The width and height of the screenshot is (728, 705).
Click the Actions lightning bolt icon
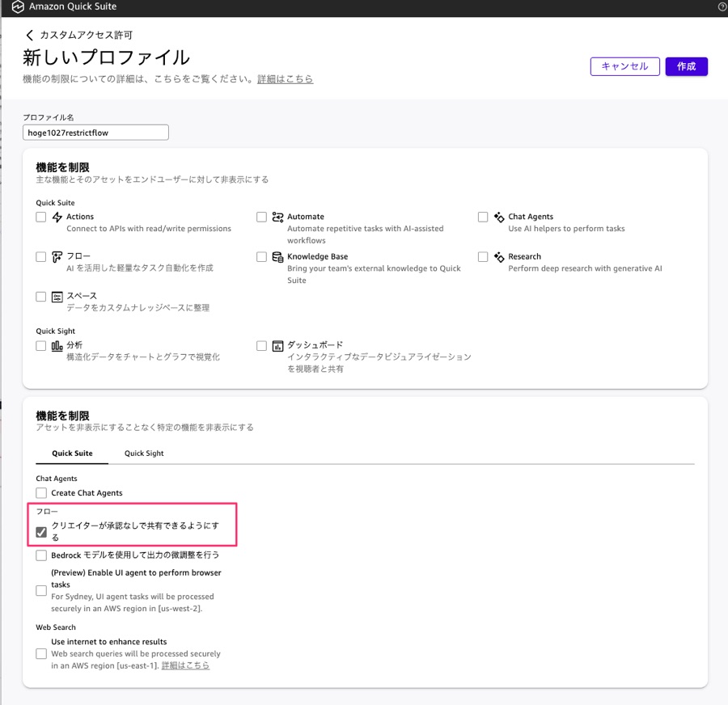click(x=57, y=217)
